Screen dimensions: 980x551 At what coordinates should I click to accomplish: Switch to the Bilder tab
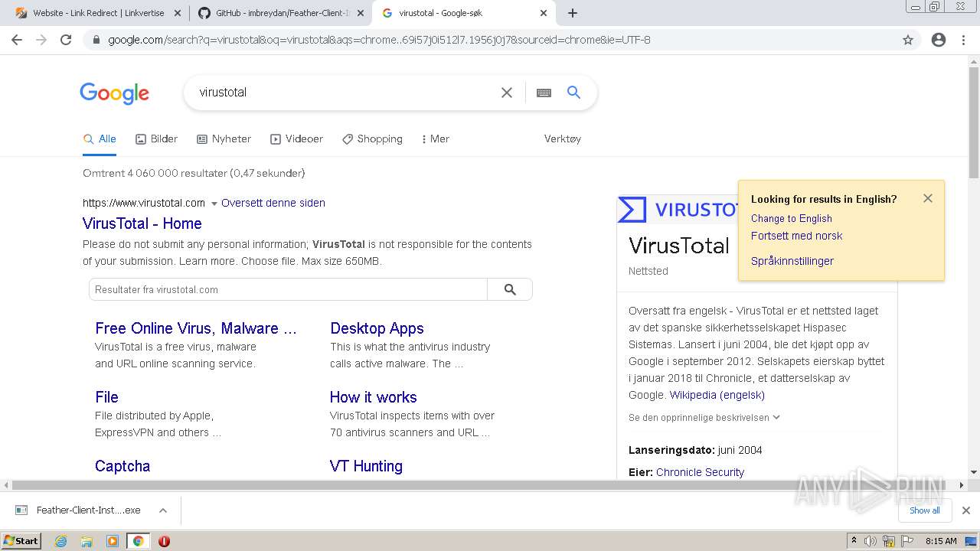[156, 139]
